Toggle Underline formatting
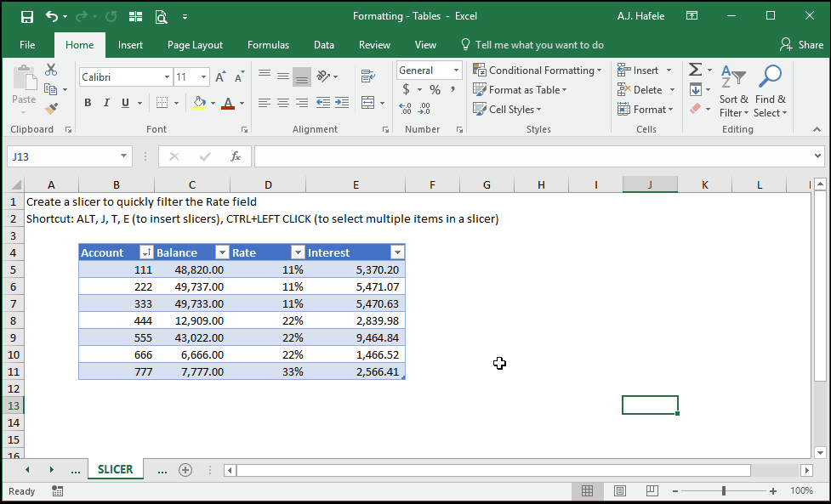831x504 pixels. (126, 103)
